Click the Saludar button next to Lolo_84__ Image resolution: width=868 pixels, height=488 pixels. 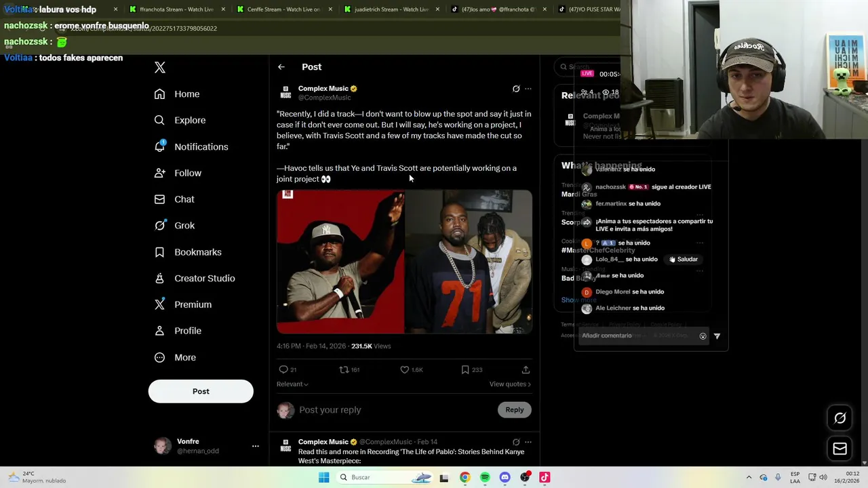click(x=684, y=260)
